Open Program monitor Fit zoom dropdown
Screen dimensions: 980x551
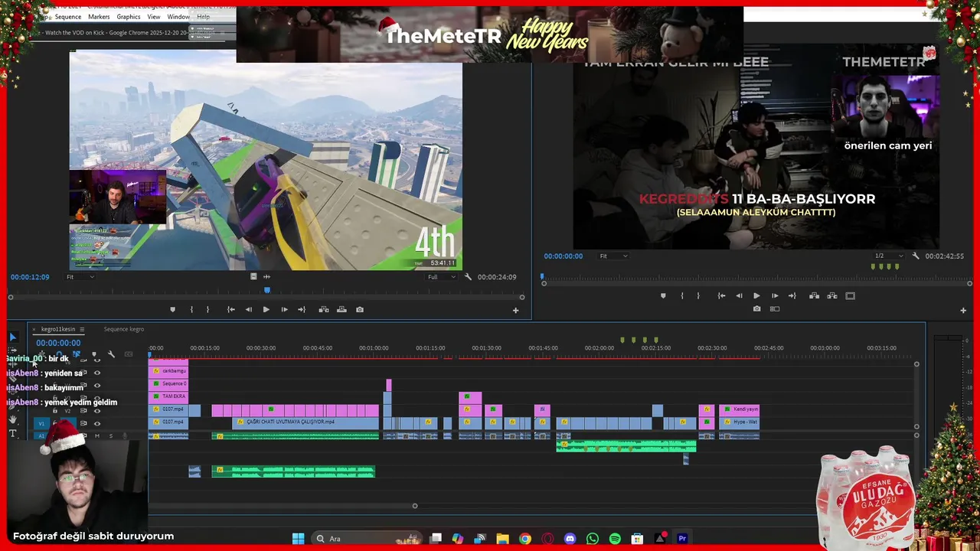(x=613, y=256)
